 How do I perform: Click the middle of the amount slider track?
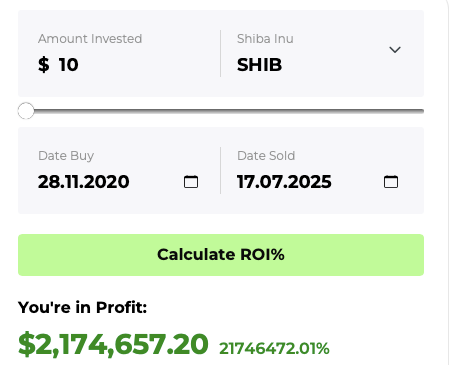pyautogui.click(x=221, y=111)
